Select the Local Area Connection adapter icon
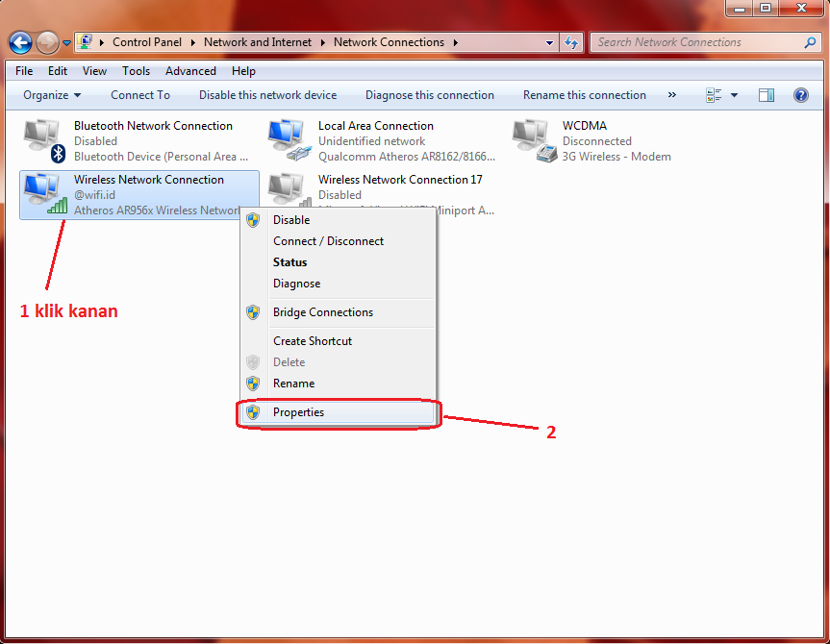 (288, 137)
